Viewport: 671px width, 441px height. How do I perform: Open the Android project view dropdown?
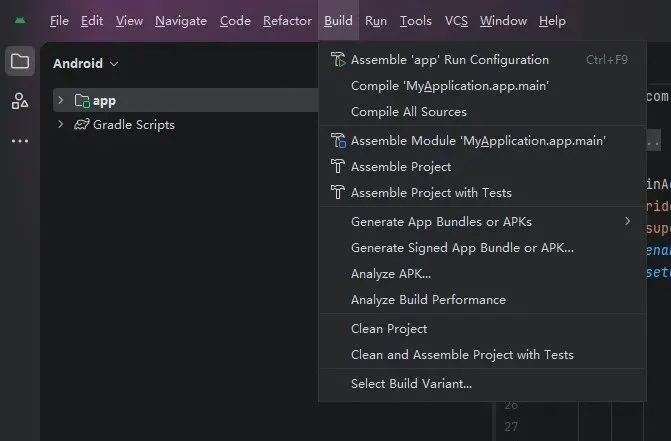(x=86, y=64)
